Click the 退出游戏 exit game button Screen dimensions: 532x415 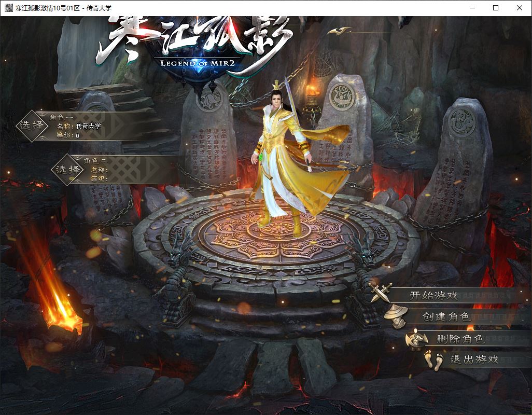474,359
